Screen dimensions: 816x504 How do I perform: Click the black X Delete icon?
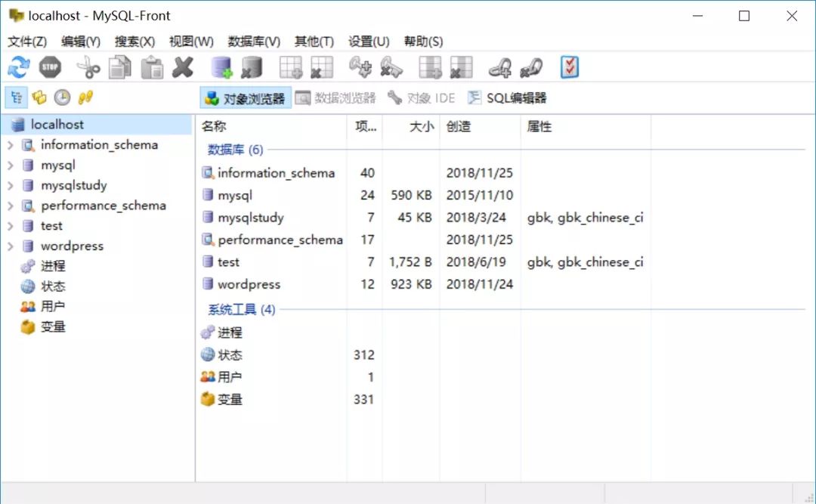183,67
